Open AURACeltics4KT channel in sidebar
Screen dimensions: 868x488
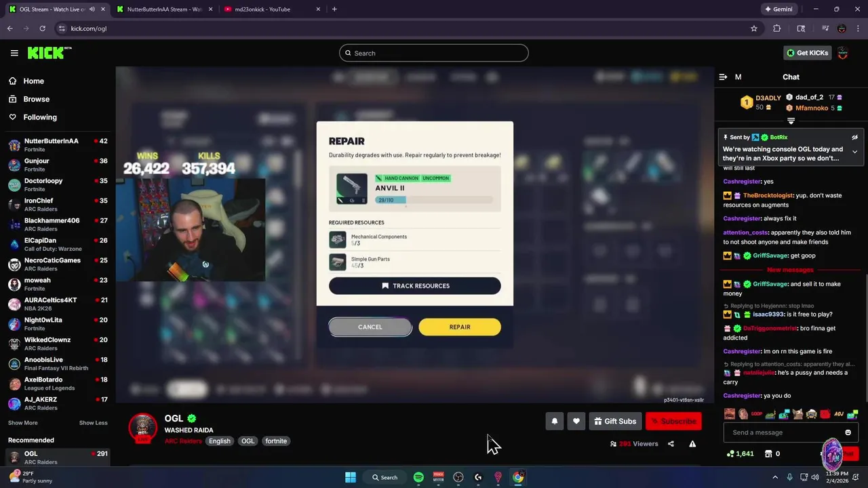[58, 304]
